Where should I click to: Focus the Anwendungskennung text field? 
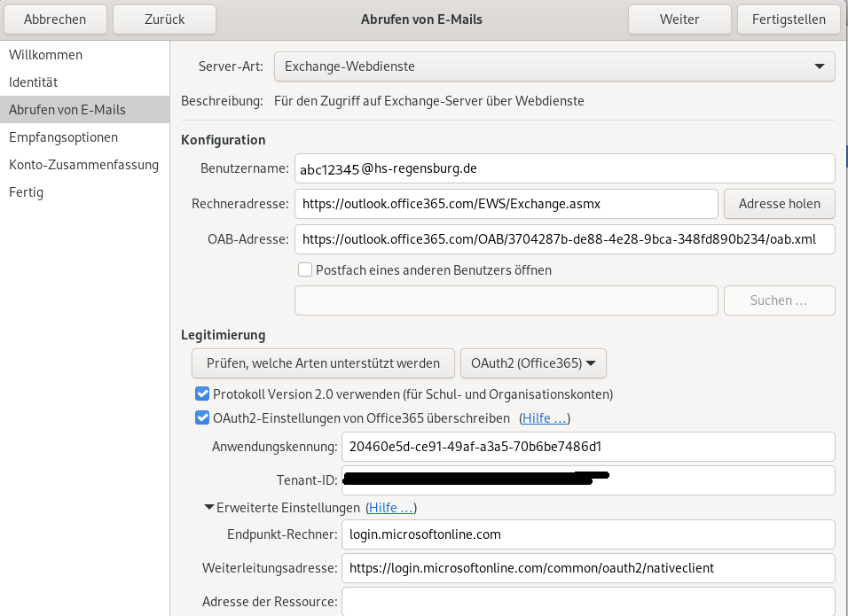point(588,447)
